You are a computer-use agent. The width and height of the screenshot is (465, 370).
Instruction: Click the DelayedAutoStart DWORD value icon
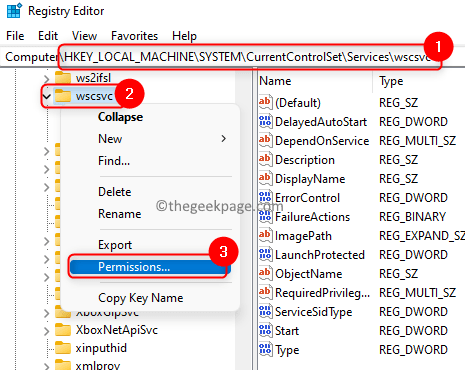coord(265,121)
